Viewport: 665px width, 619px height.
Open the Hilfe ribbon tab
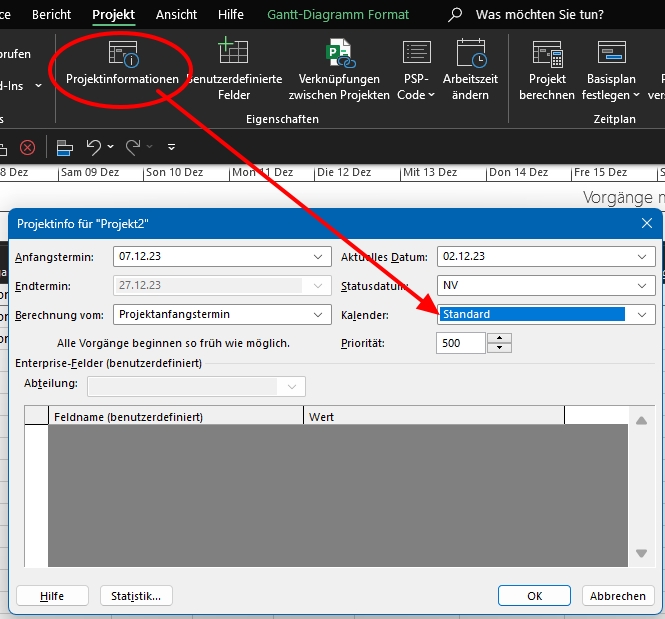pos(231,15)
